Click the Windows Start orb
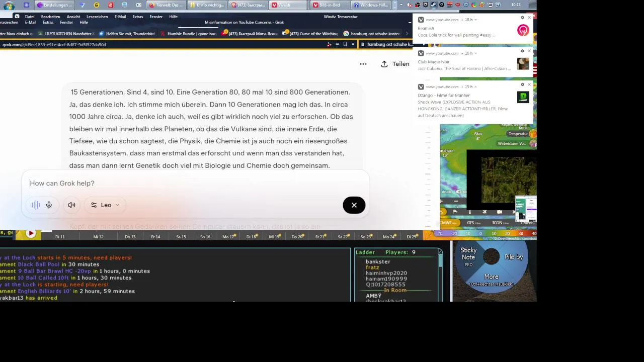 (9, 6)
